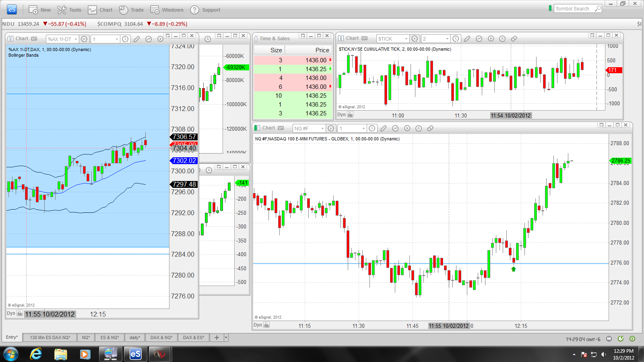
Task: Open the Chart menu in main toolbar
Action: click(100, 10)
